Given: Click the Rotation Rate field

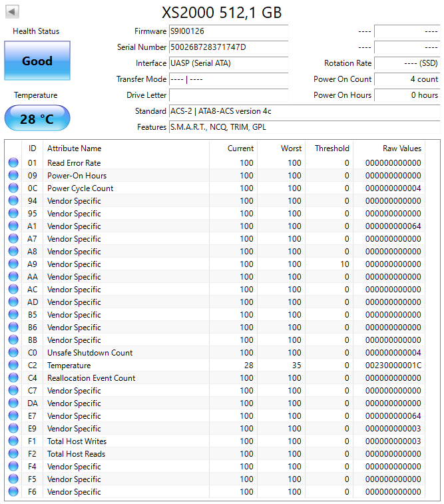Looking at the screenshot, I should pyautogui.click(x=407, y=63).
